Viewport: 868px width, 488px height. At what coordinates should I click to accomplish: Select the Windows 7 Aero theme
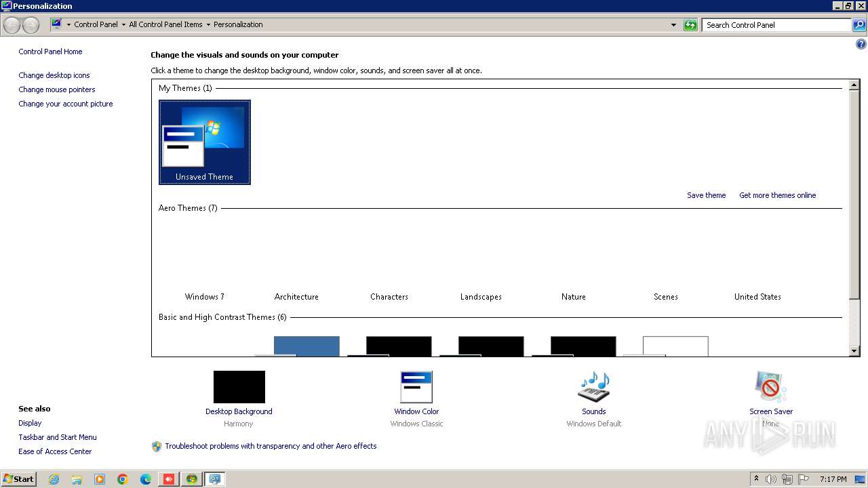tap(205, 262)
